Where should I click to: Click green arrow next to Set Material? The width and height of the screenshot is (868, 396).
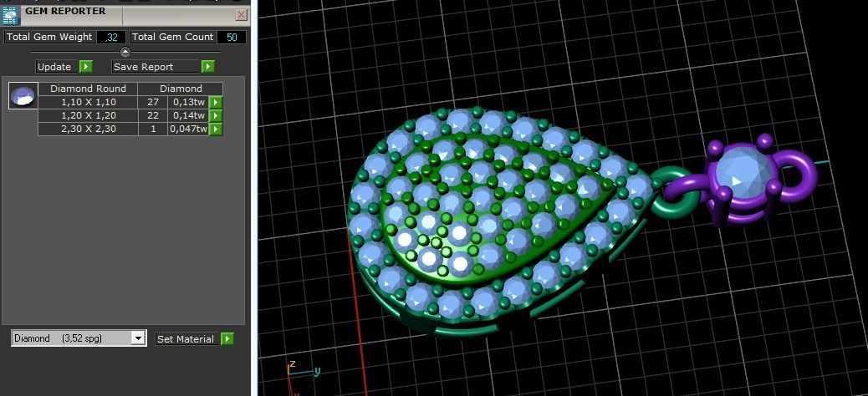pos(227,339)
